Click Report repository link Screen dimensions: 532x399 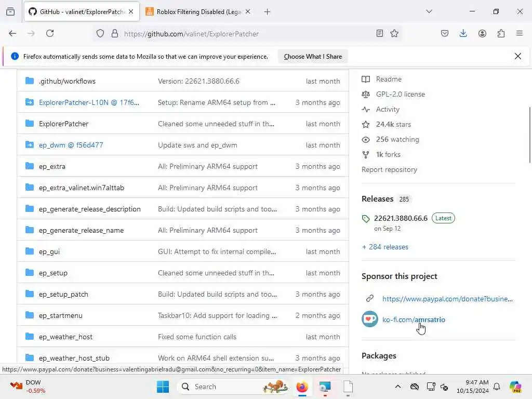point(389,170)
